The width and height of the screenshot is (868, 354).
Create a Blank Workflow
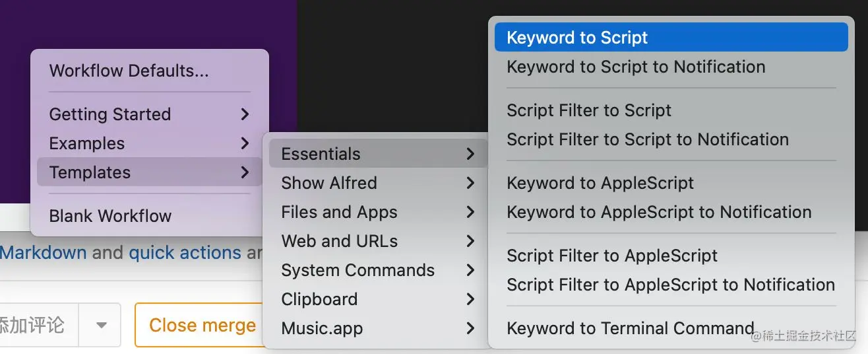tap(110, 216)
